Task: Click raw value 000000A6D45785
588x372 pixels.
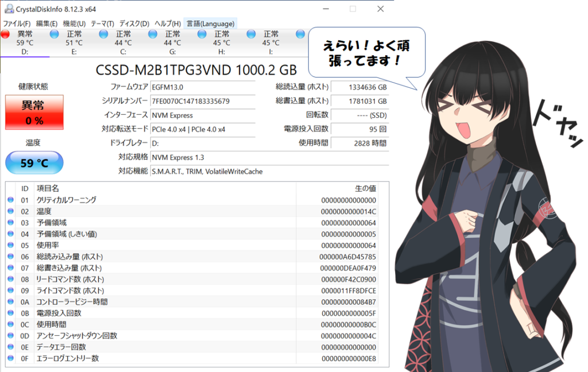Action: (347, 257)
